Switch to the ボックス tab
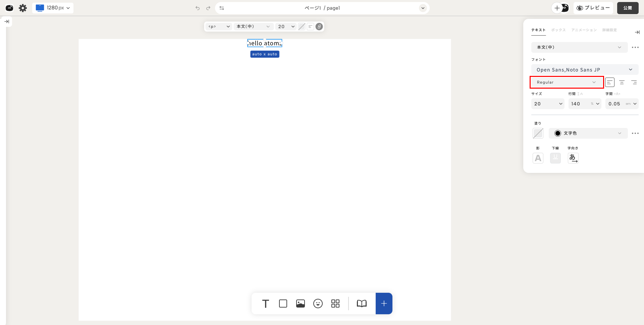Image resolution: width=644 pixels, height=325 pixels. click(558, 30)
